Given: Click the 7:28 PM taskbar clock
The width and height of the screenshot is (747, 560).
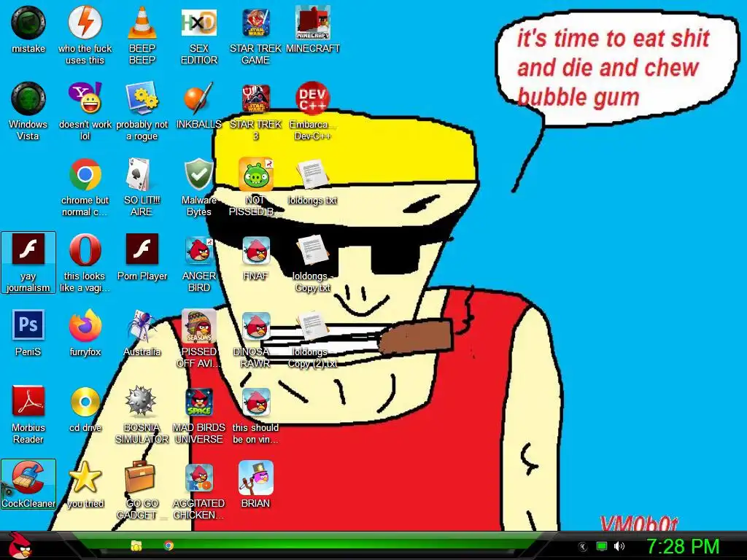Looking at the screenshot, I should pyautogui.click(x=683, y=546).
